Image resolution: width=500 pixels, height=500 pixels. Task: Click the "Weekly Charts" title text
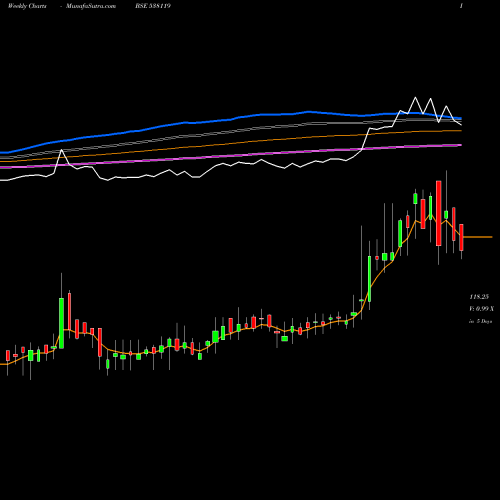click(27, 6)
